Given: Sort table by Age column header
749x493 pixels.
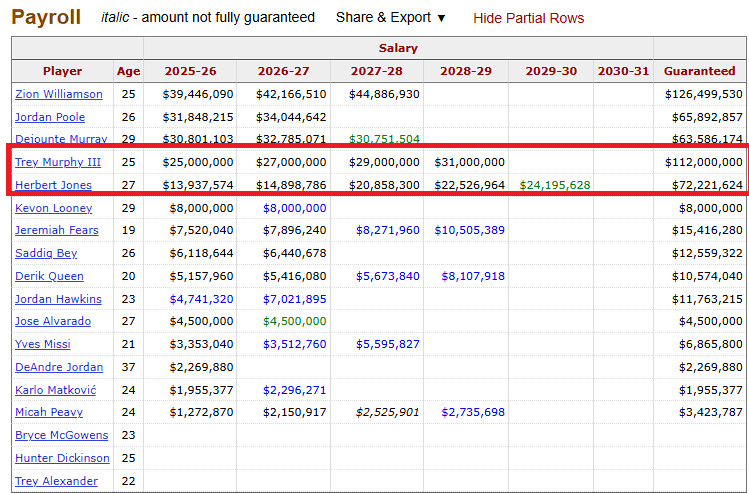Looking at the screenshot, I should point(128,71).
